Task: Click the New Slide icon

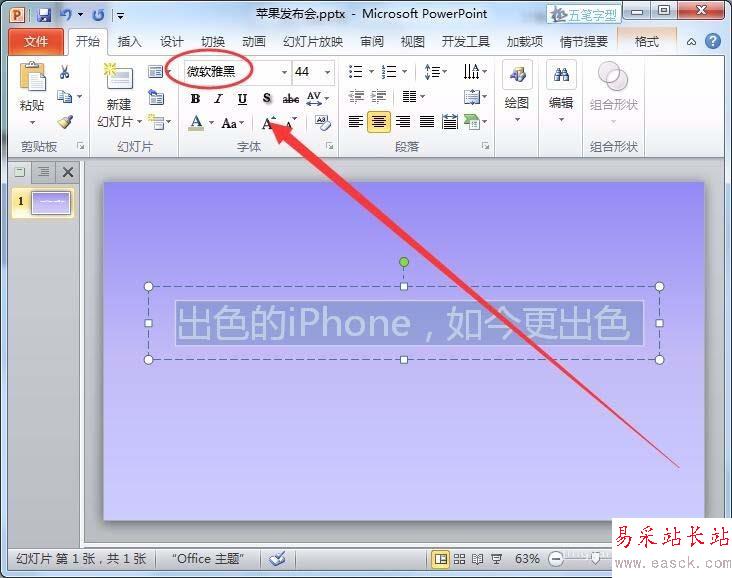Action: click(x=118, y=76)
